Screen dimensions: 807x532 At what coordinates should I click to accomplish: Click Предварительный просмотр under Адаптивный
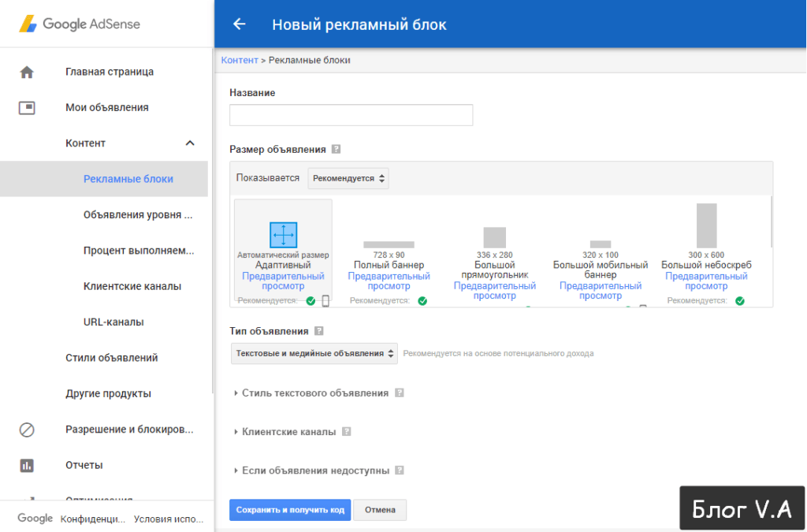click(283, 281)
